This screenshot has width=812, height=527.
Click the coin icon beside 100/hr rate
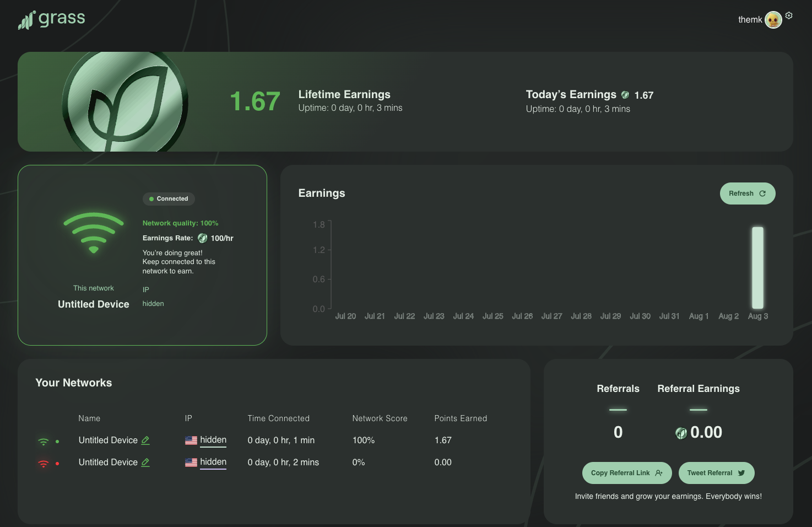(203, 238)
